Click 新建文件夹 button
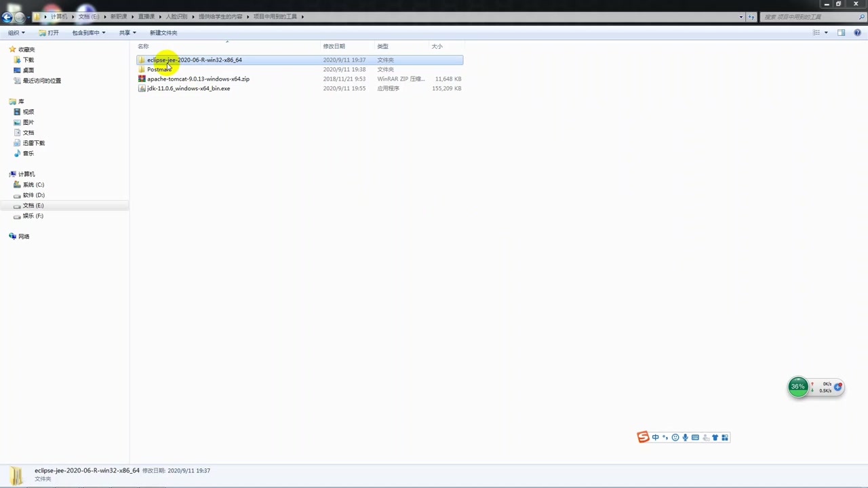Screen dimensions: 868x488 point(163,33)
